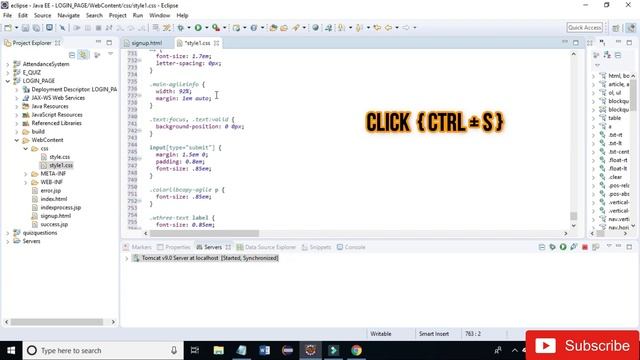
Task: Open Project Explorer view menu dropdown
Action: 111,54
